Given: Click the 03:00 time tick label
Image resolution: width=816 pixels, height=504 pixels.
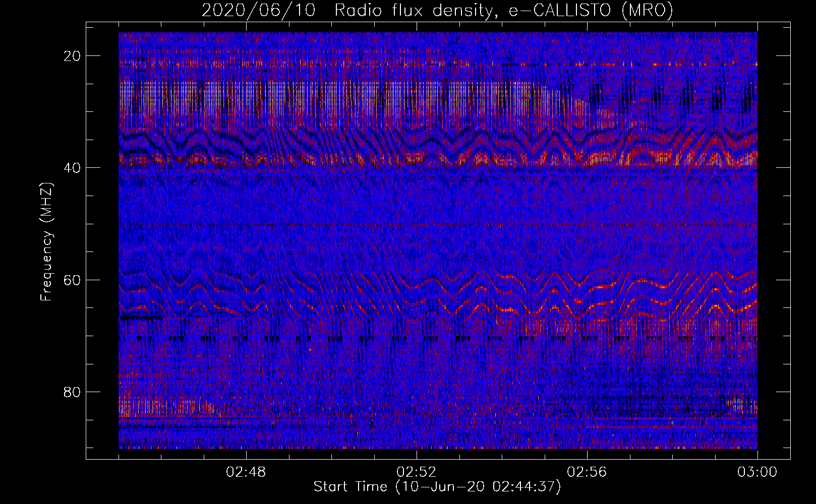Looking at the screenshot, I should pyautogui.click(x=757, y=472).
